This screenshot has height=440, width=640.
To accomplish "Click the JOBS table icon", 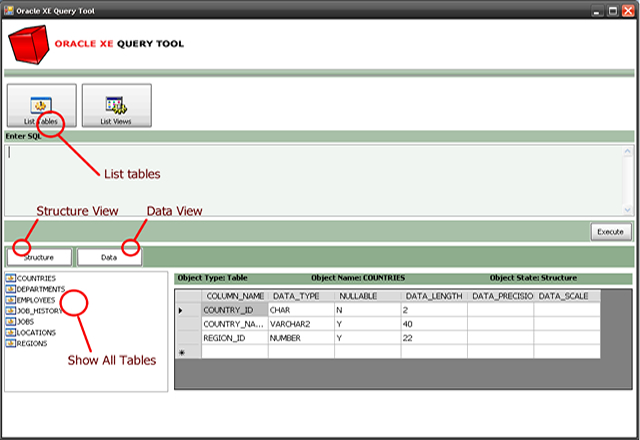I will click(x=11, y=322).
